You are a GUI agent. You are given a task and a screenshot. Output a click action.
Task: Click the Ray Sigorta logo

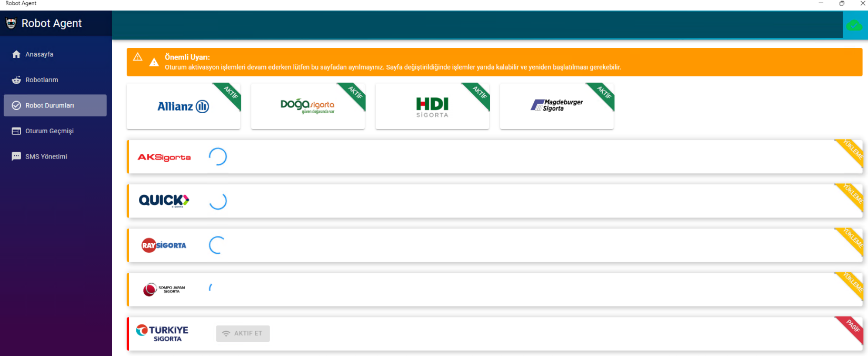pyautogui.click(x=164, y=245)
